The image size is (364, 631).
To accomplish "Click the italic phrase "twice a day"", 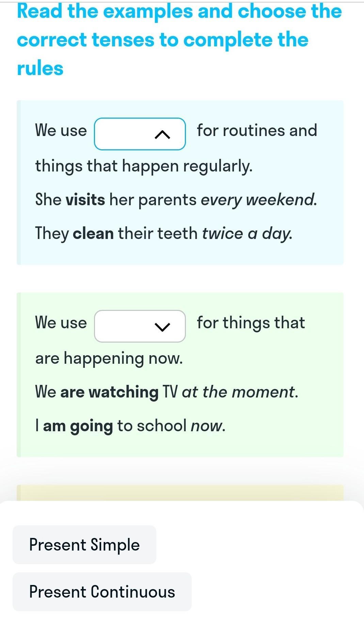I will click(x=247, y=234).
